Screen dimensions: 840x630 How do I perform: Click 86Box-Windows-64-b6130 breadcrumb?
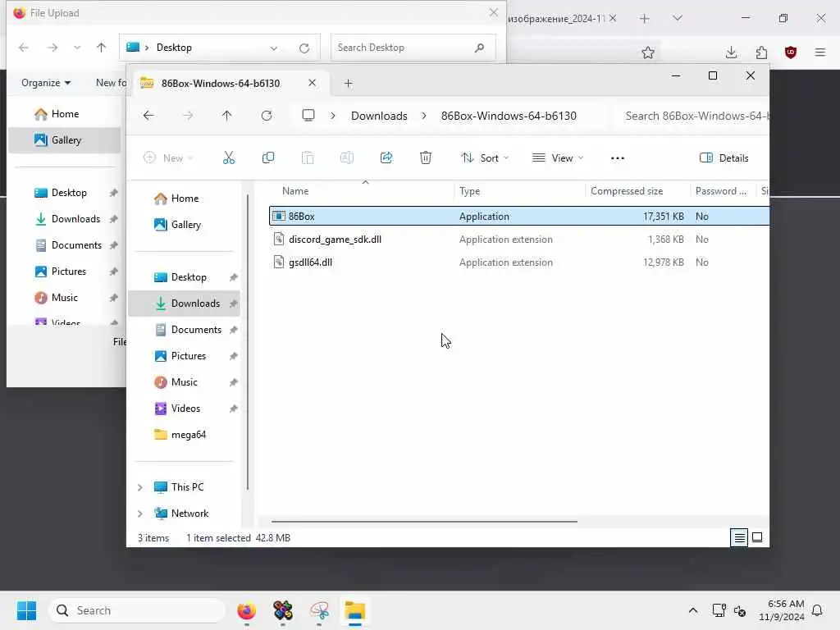[x=509, y=116]
